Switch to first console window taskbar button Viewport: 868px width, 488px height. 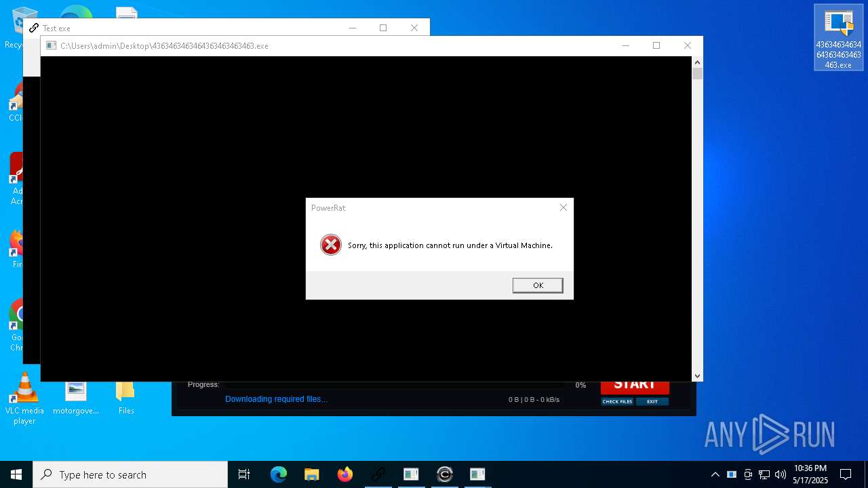point(411,474)
